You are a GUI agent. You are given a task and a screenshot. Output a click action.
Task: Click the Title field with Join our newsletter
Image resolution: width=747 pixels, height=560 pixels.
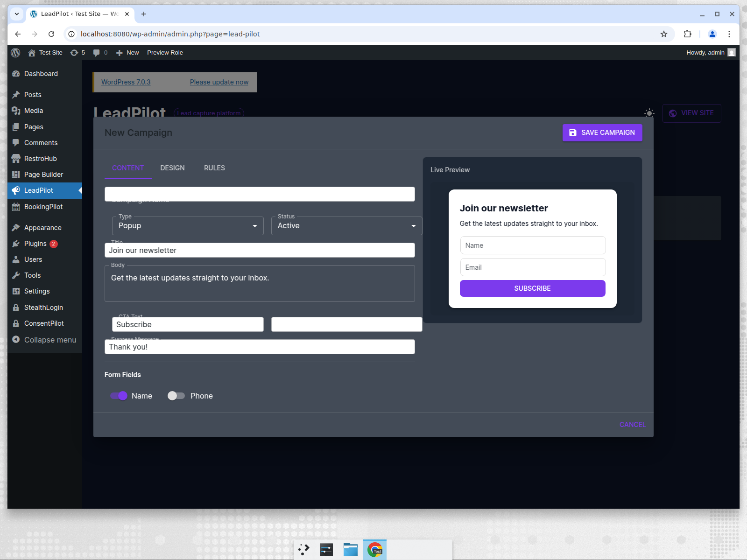click(260, 250)
